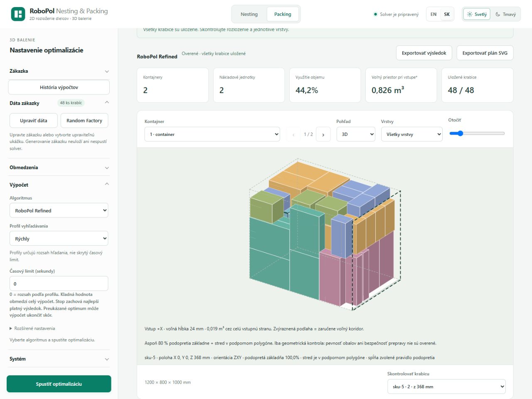Go to next container arrow
The width and height of the screenshot is (532, 399).
[x=323, y=134]
